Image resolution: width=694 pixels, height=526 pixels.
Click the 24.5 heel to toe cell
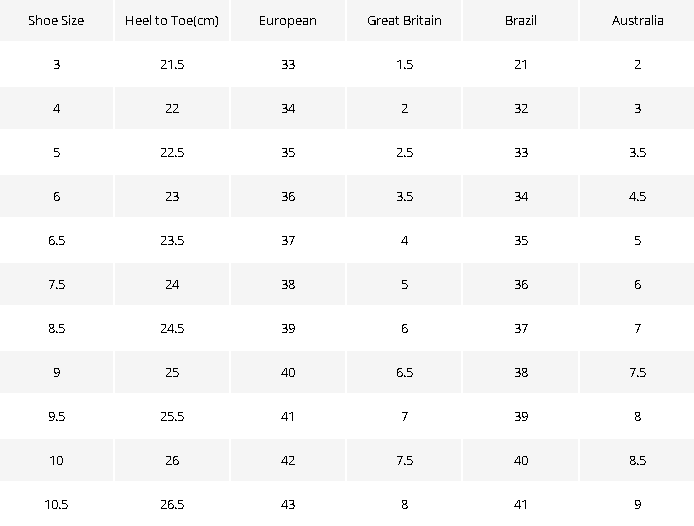coord(172,329)
